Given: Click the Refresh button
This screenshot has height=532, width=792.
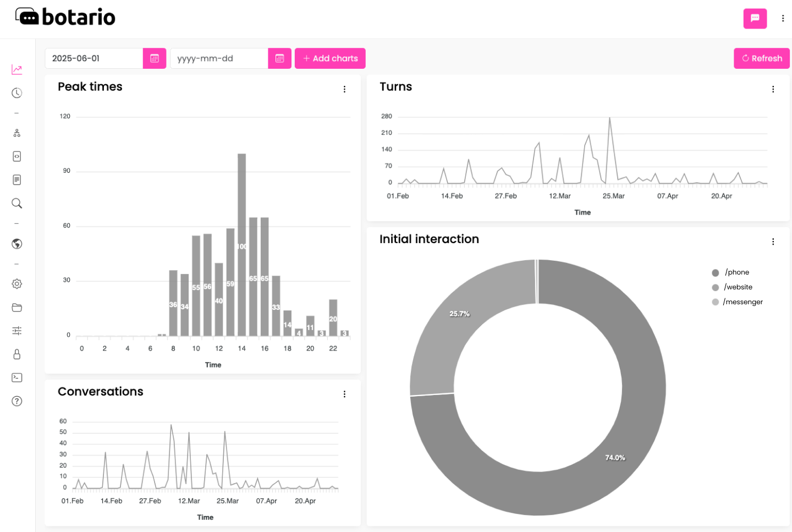Looking at the screenshot, I should pyautogui.click(x=762, y=58).
